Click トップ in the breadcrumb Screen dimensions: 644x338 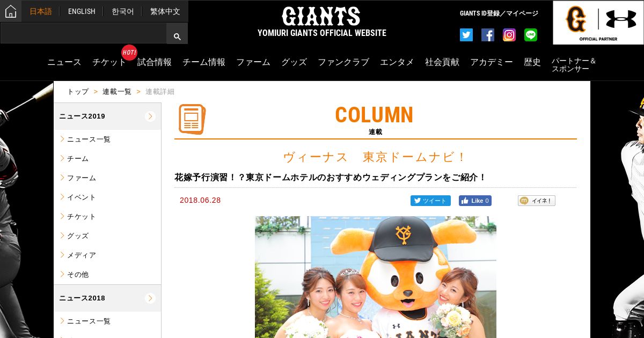tap(78, 92)
